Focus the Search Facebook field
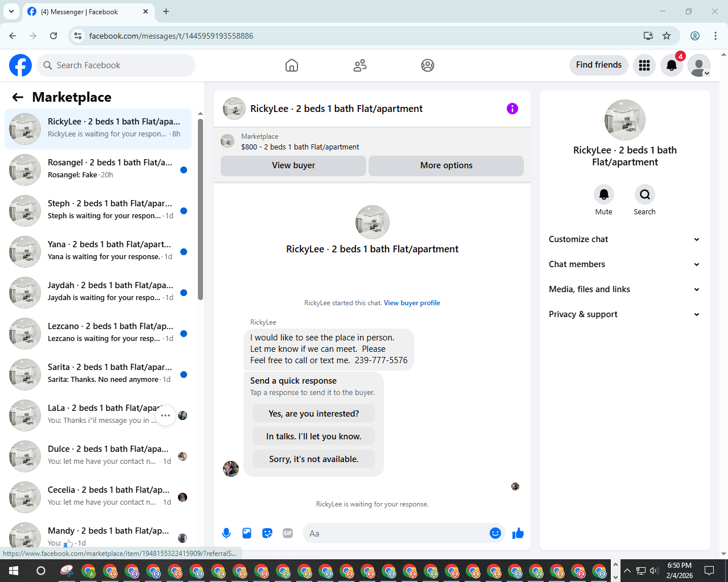 116,65
